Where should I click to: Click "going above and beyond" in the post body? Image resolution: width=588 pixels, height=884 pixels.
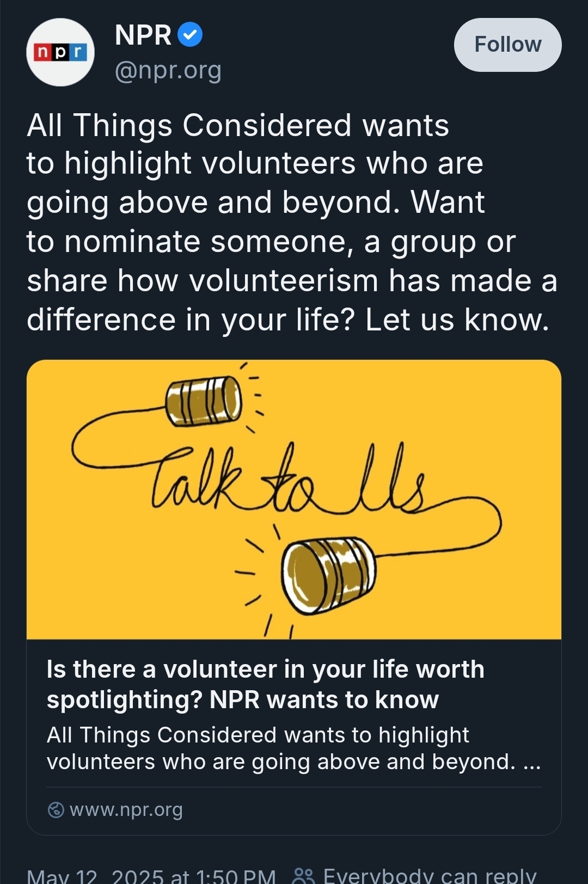coord(210,202)
